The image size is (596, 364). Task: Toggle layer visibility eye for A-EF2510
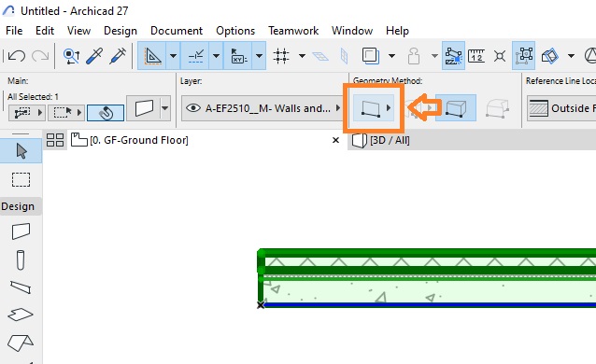193,108
